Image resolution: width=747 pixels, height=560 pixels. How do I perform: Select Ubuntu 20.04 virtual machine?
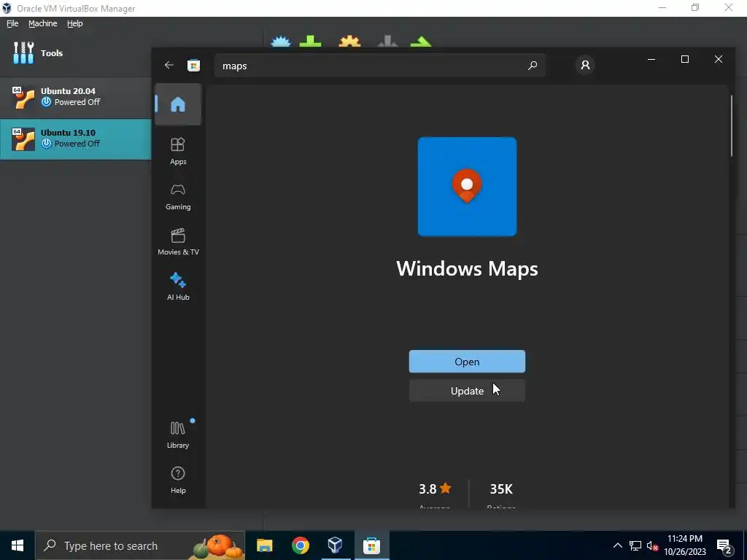(x=76, y=97)
